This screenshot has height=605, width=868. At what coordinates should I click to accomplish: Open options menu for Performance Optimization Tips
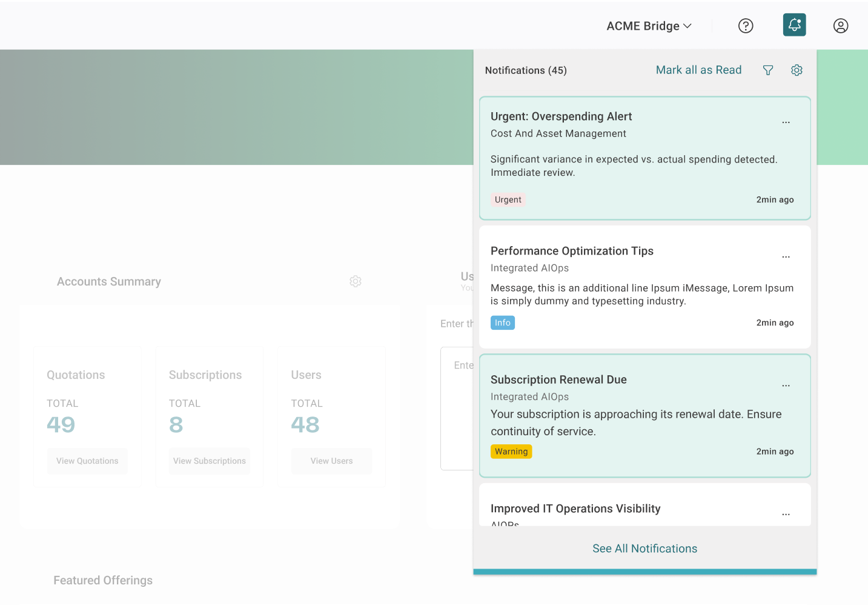(x=786, y=257)
